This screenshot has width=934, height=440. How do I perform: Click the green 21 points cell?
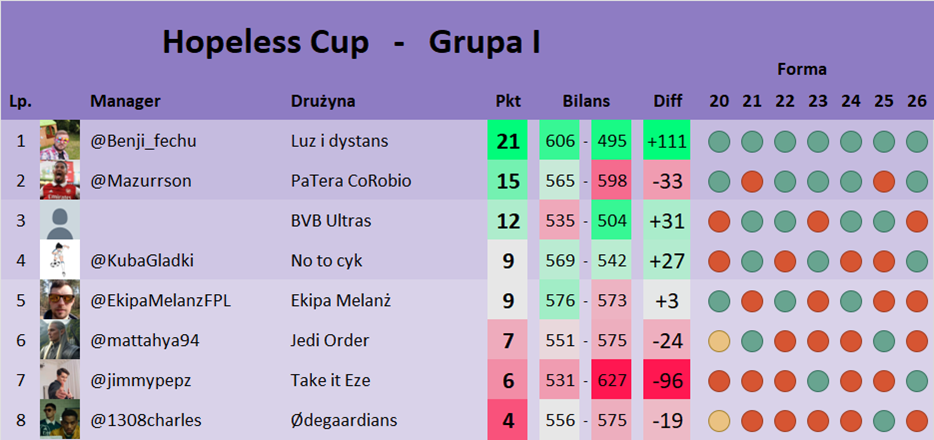[508, 142]
